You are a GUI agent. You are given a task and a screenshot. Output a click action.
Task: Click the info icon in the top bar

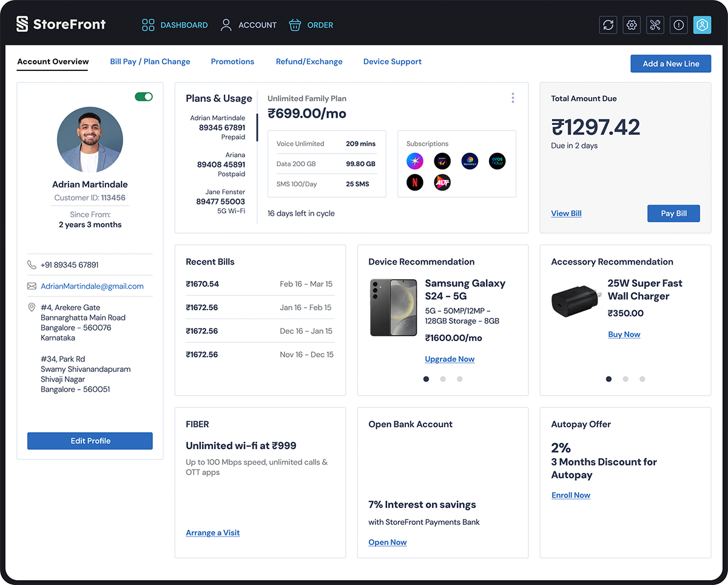[x=678, y=25]
